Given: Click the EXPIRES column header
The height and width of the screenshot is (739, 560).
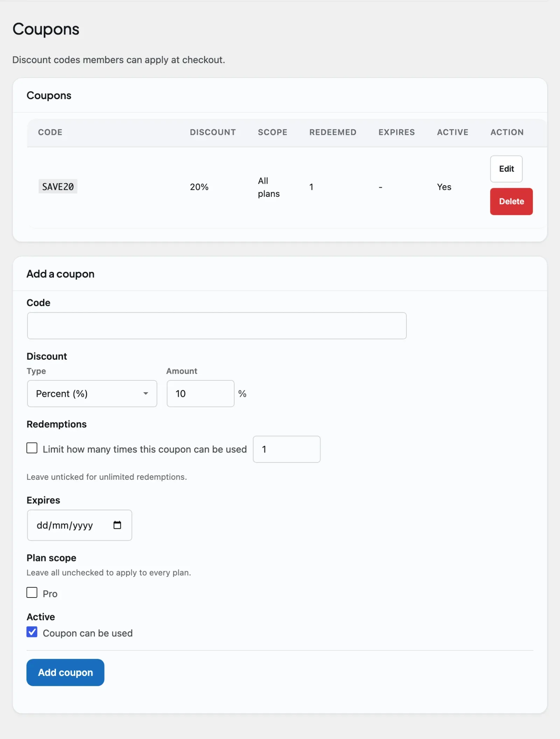Looking at the screenshot, I should (397, 132).
